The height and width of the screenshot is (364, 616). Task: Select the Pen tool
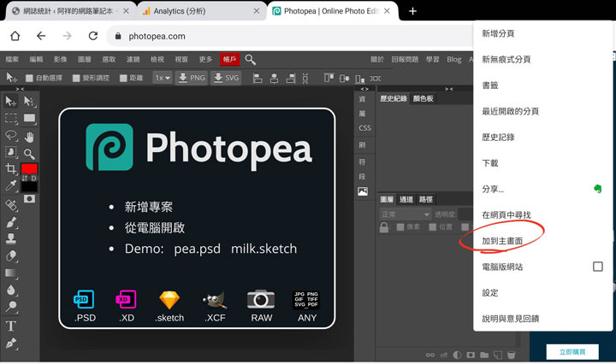[10, 343]
